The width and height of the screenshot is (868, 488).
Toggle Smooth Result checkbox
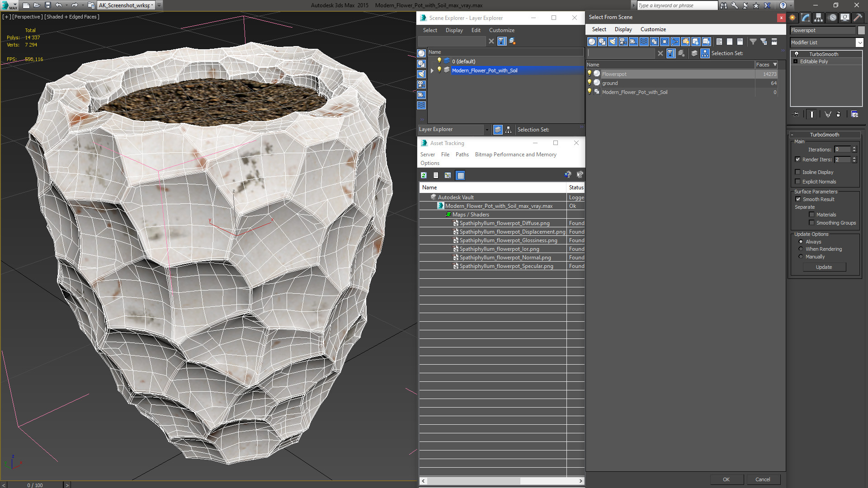click(x=798, y=199)
